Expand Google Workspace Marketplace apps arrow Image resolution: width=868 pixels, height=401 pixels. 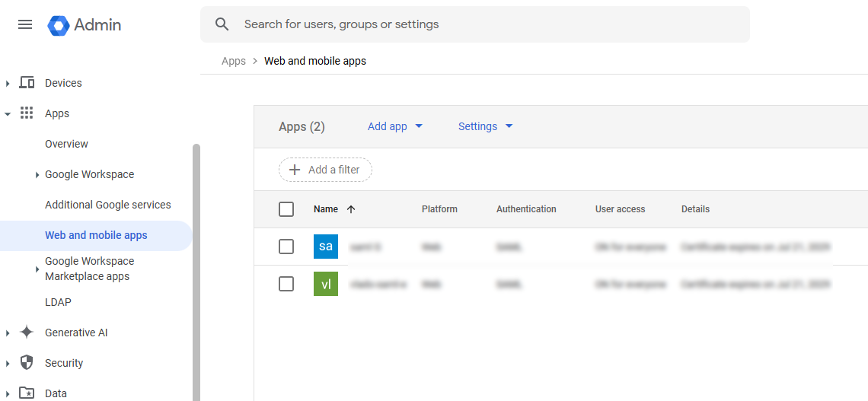(37, 269)
